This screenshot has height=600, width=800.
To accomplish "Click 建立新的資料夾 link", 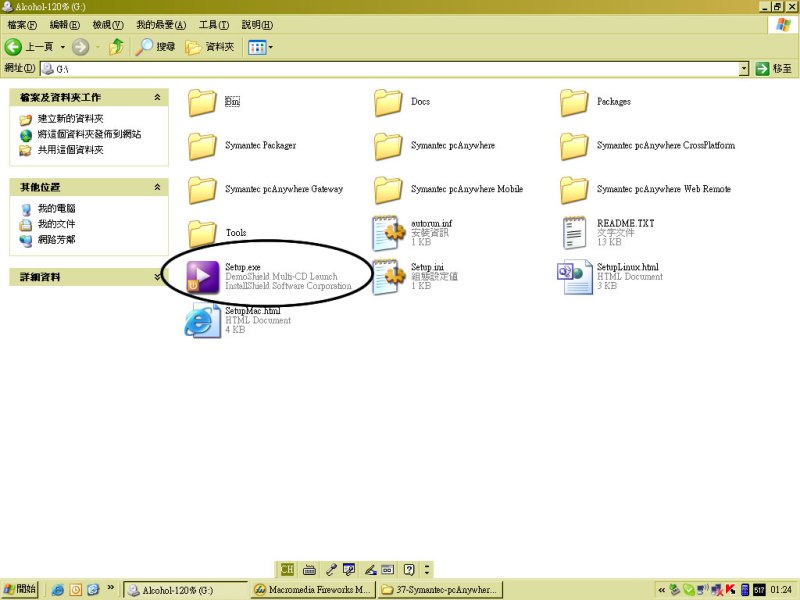I will [x=70, y=119].
